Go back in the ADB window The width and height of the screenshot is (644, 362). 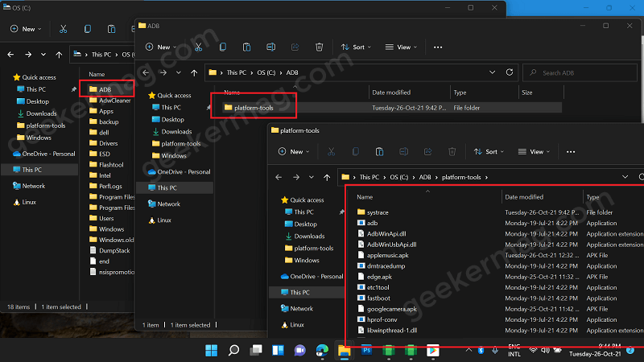pos(146,72)
